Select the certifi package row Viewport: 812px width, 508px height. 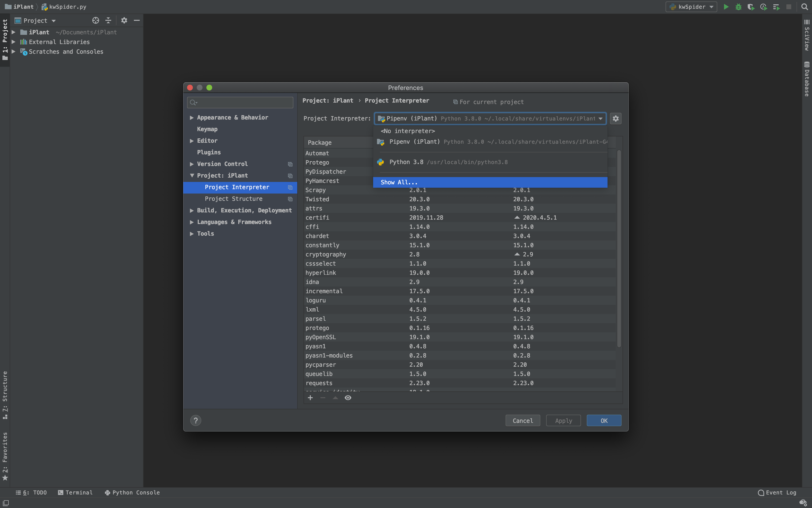(460, 218)
